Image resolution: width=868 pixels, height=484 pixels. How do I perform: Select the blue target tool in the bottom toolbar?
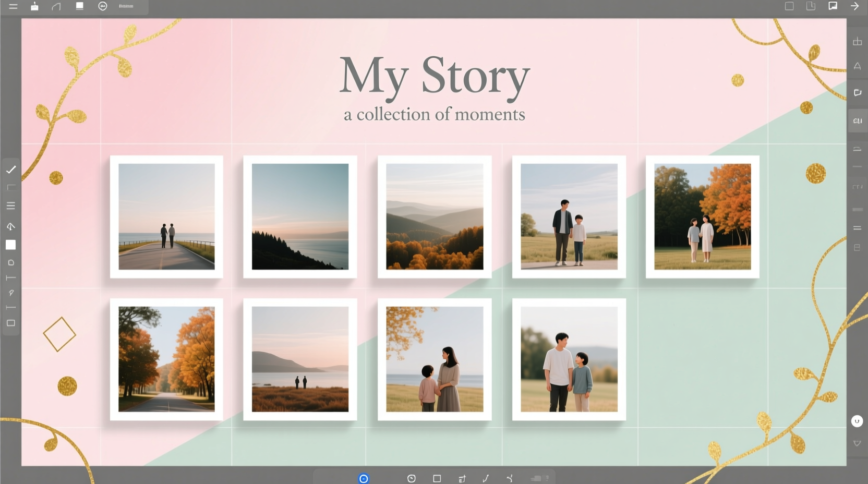[x=364, y=478]
